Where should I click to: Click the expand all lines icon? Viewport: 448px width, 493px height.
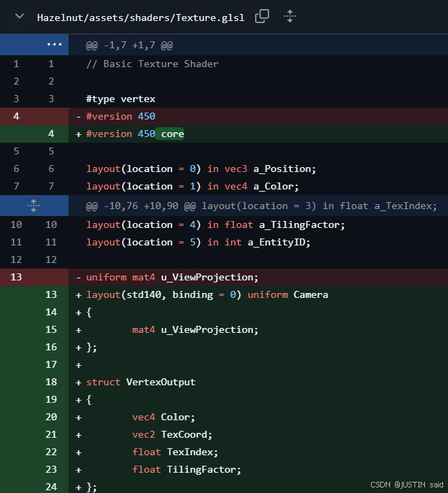click(x=290, y=16)
